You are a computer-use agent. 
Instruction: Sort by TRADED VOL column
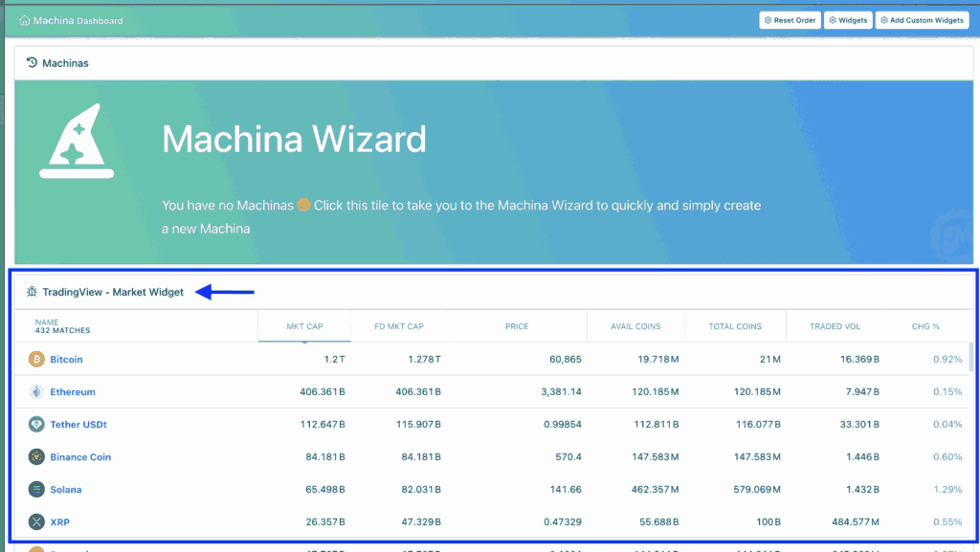(835, 326)
